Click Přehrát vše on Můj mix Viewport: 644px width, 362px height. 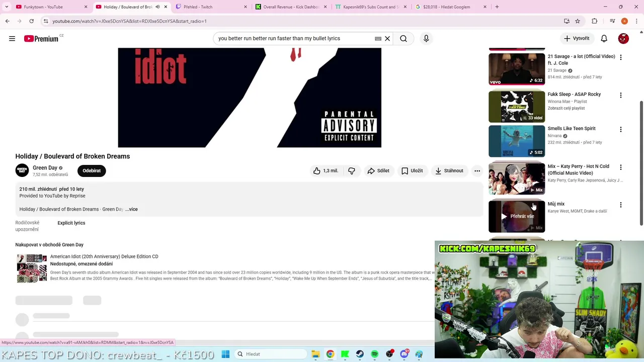pyautogui.click(x=517, y=216)
